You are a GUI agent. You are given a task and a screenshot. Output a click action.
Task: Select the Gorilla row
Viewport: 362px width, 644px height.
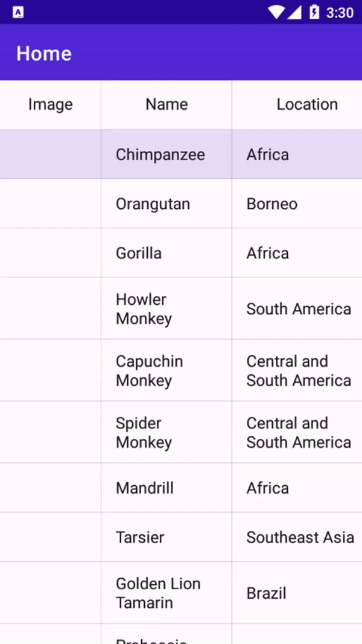tap(139, 253)
